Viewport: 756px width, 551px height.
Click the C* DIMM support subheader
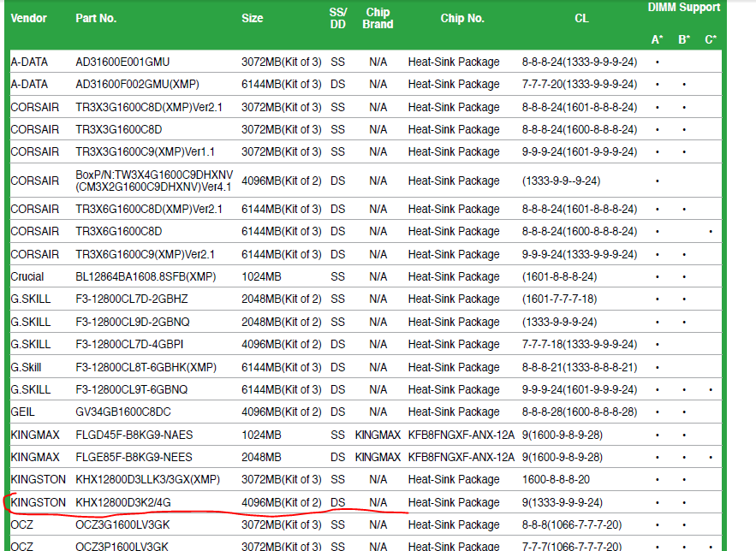coord(711,39)
